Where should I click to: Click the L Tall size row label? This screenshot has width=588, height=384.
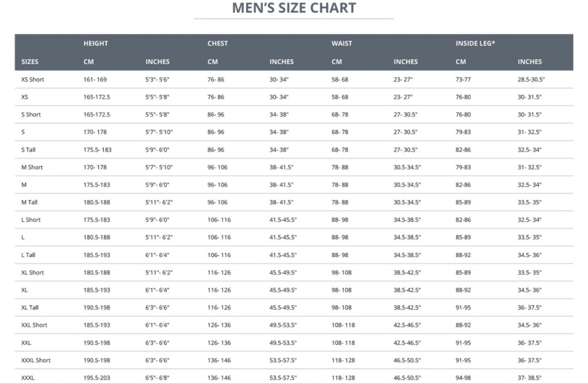coord(28,255)
